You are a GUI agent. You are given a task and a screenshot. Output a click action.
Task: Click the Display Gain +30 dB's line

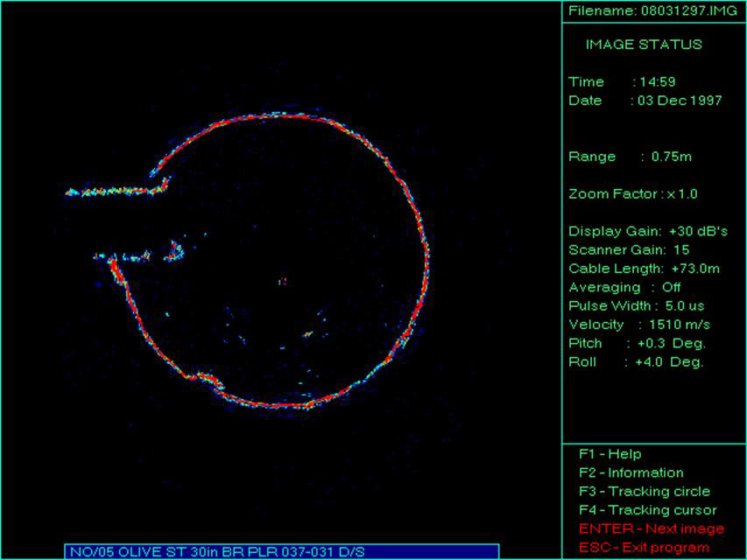pos(648,231)
